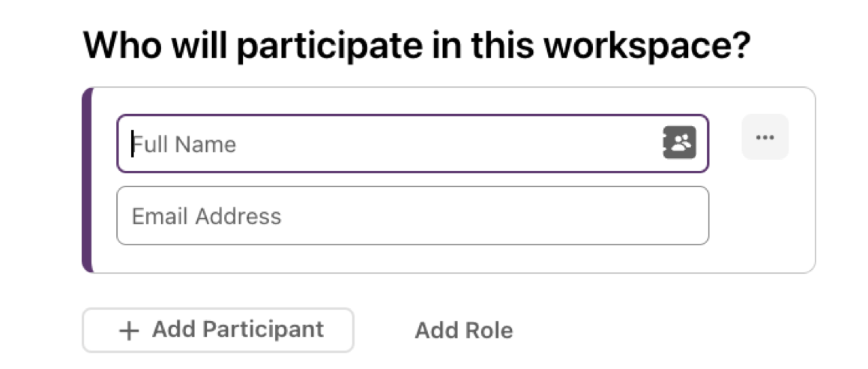Open the three-dot more options menu
Image resolution: width=868 pixels, height=369 pixels.
765,136
